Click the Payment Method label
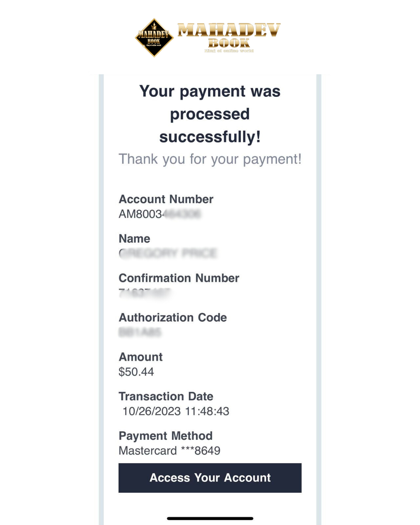 [x=165, y=436]
